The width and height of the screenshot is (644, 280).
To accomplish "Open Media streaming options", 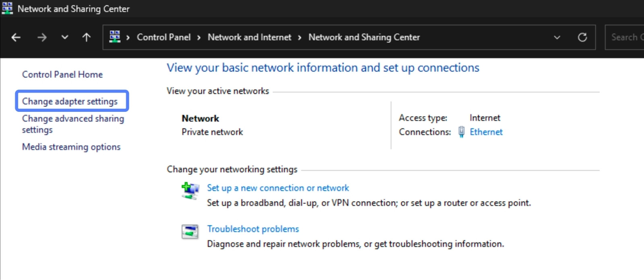I will click(x=71, y=147).
